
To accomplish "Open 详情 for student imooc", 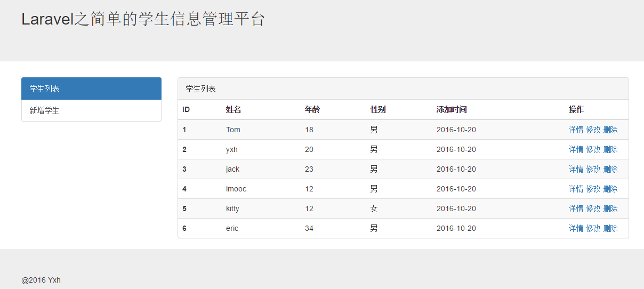I will tap(576, 189).
